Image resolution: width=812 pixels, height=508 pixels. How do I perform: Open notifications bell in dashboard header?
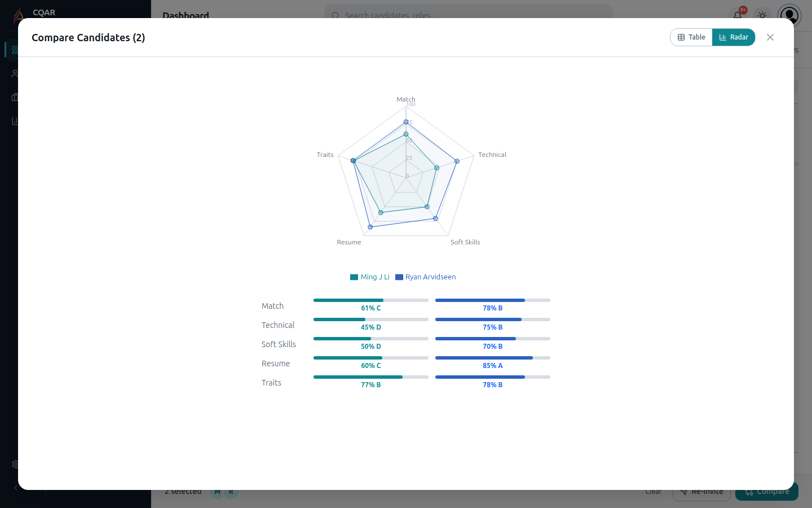pos(738,15)
